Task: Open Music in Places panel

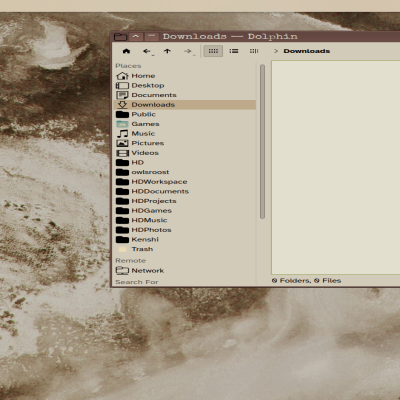Action: [x=185, y=134]
